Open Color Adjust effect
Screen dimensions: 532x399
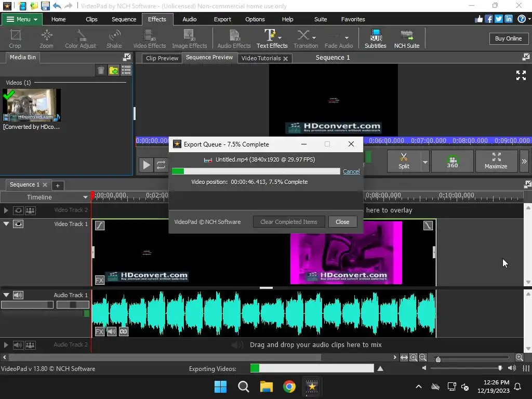click(81, 38)
